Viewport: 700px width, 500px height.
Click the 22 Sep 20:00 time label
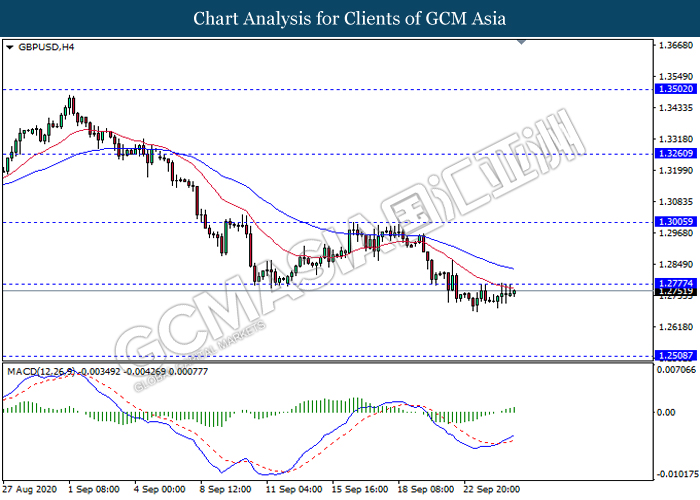(492, 491)
